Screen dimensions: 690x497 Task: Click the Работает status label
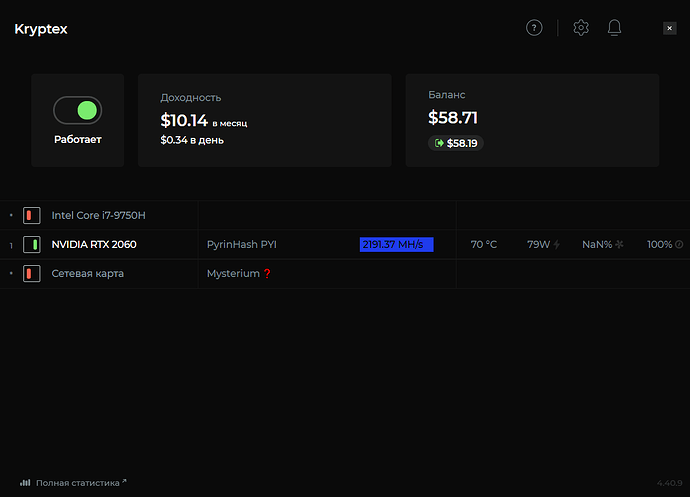tap(78, 140)
